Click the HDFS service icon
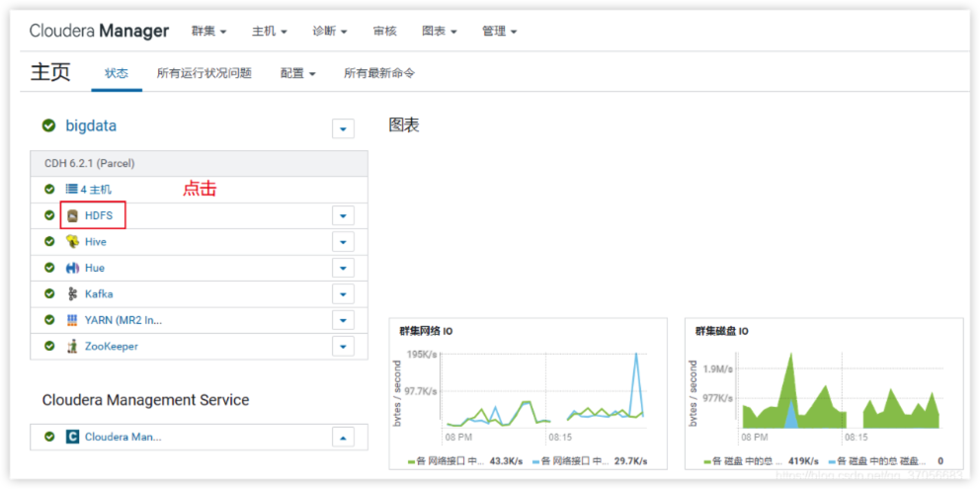The height and width of the screenshot is (489, 980). pos(72,215)
